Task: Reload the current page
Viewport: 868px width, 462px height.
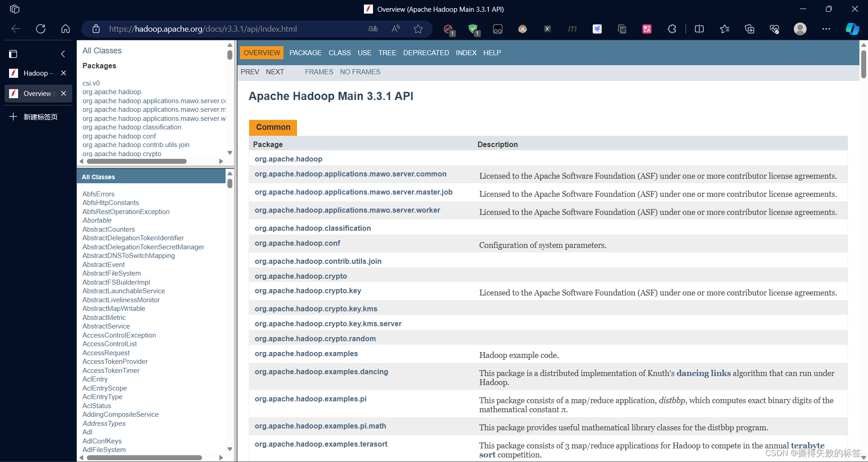Action: point(41,29)
